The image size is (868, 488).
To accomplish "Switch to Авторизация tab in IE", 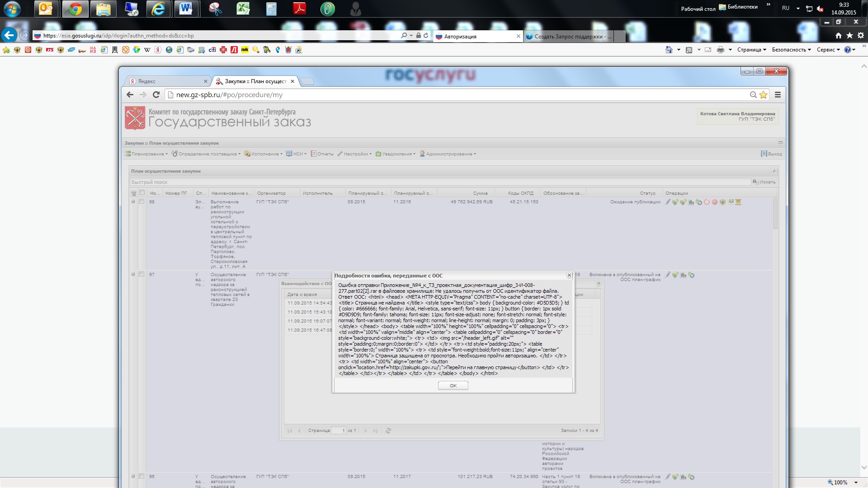I will (x=478, y=36).
